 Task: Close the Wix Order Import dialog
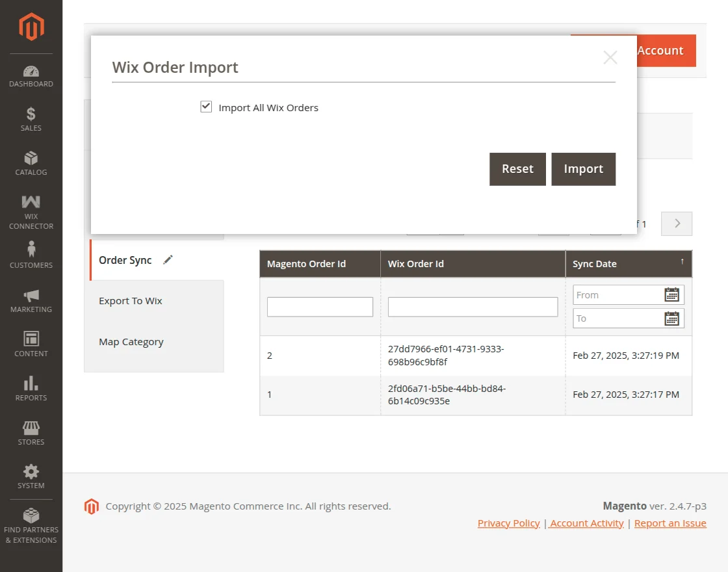[610, 58]
